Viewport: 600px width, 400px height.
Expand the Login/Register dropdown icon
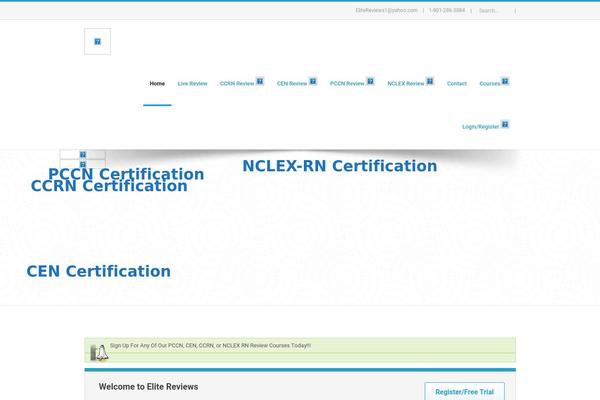click(505, 124)
